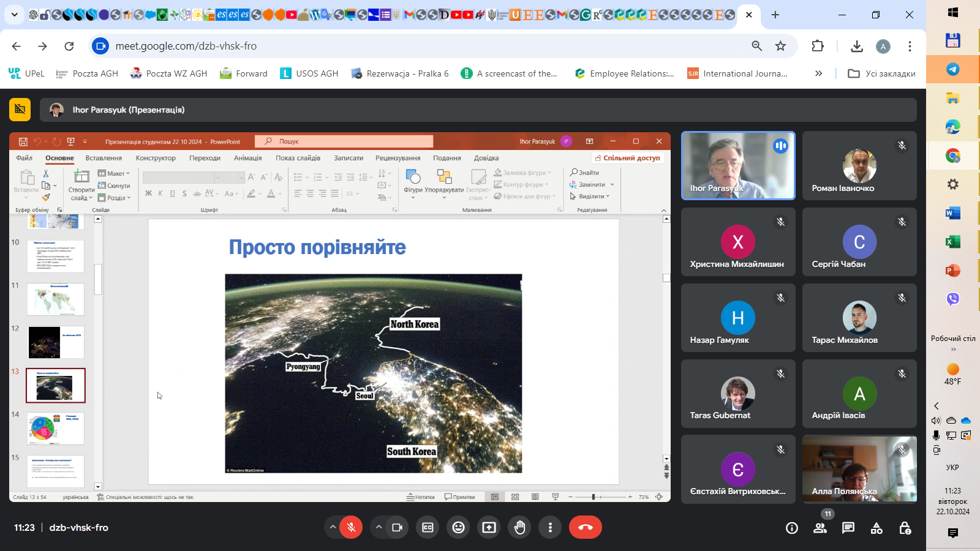The width and height of the screenshot is (980, 551).
Task: Open the emoji reactions panel
Action: 458,527
